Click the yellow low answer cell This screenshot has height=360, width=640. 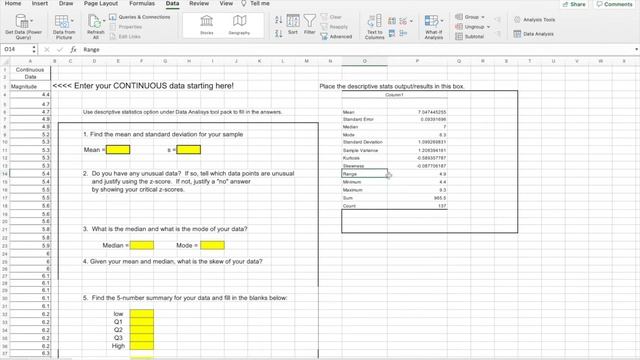pyautogui.click(x=142, y=314)
